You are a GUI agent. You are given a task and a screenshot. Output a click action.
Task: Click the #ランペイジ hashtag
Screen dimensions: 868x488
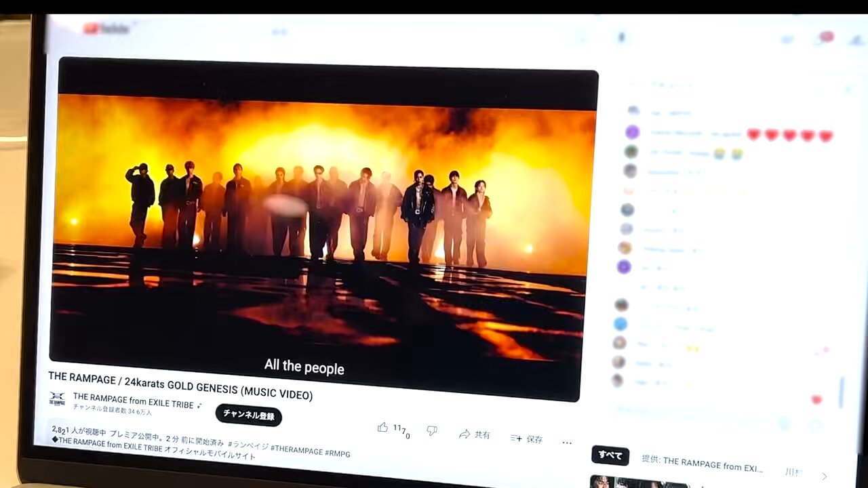pyautogui.click(x=248, y=445)
